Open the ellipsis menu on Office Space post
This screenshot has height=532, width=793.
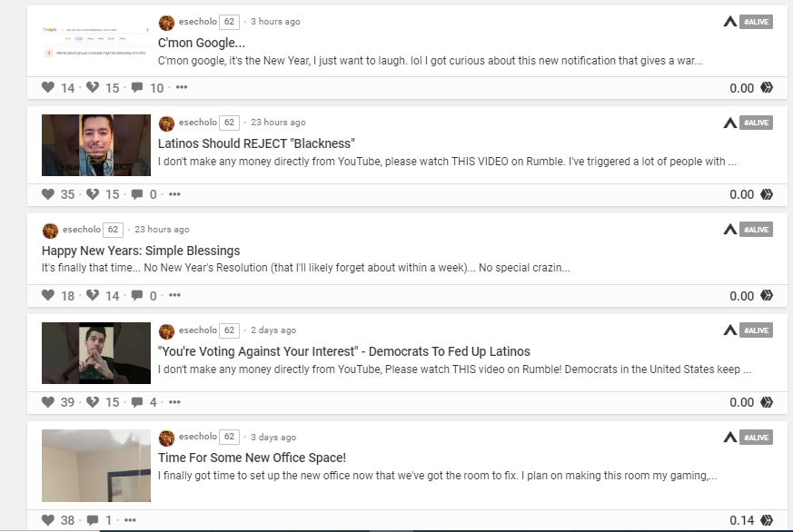coord(130,520)
